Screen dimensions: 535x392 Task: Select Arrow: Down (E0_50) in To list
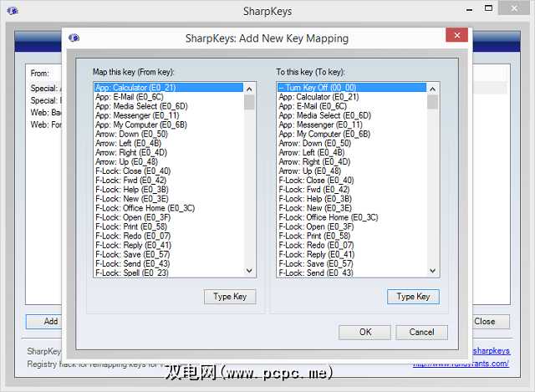(x=352, y=143)
